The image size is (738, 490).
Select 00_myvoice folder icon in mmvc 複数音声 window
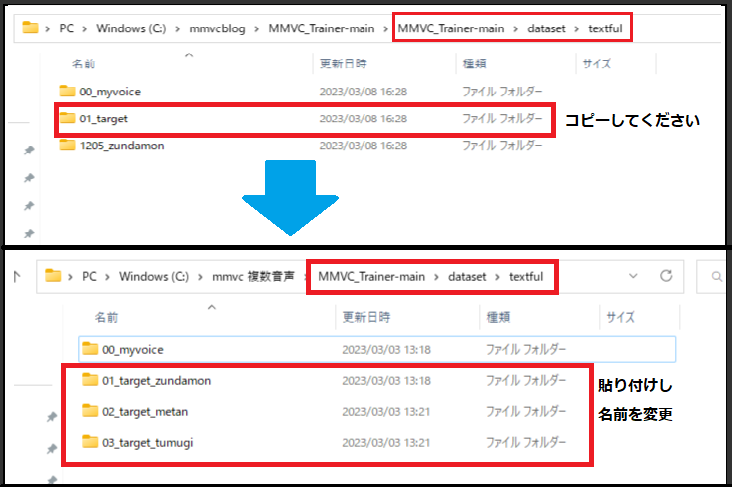click(x=90, y=348)
